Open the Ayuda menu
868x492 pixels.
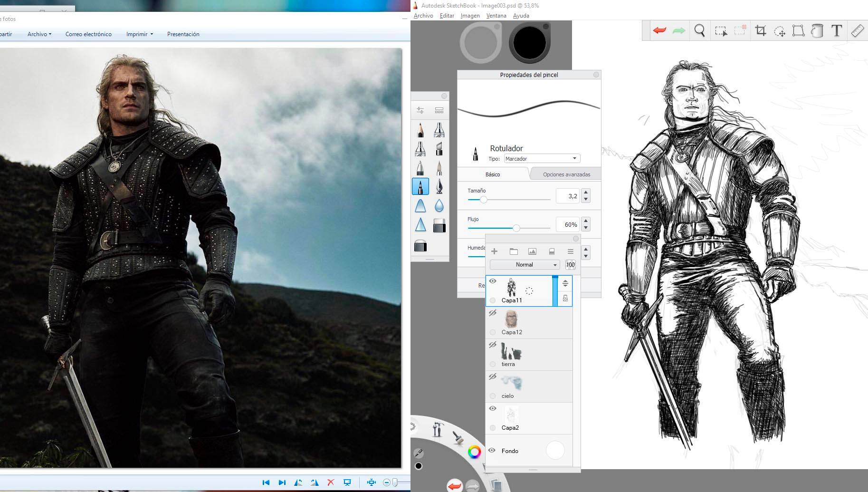521,16
